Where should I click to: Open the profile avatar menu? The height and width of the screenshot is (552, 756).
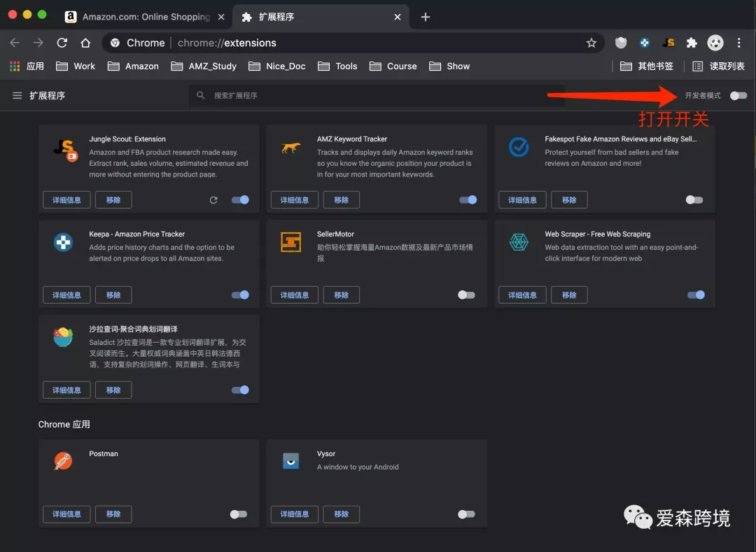pyautogui.click(x=715, y=43)
